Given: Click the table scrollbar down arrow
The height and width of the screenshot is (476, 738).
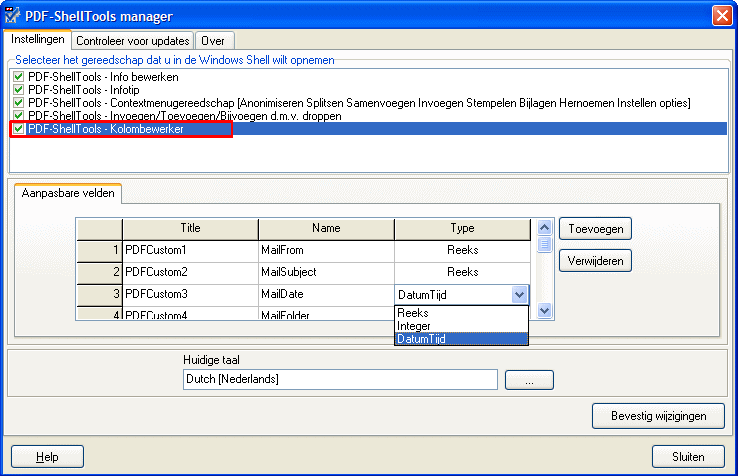Looking at the screenshot, I should point(545,311).
